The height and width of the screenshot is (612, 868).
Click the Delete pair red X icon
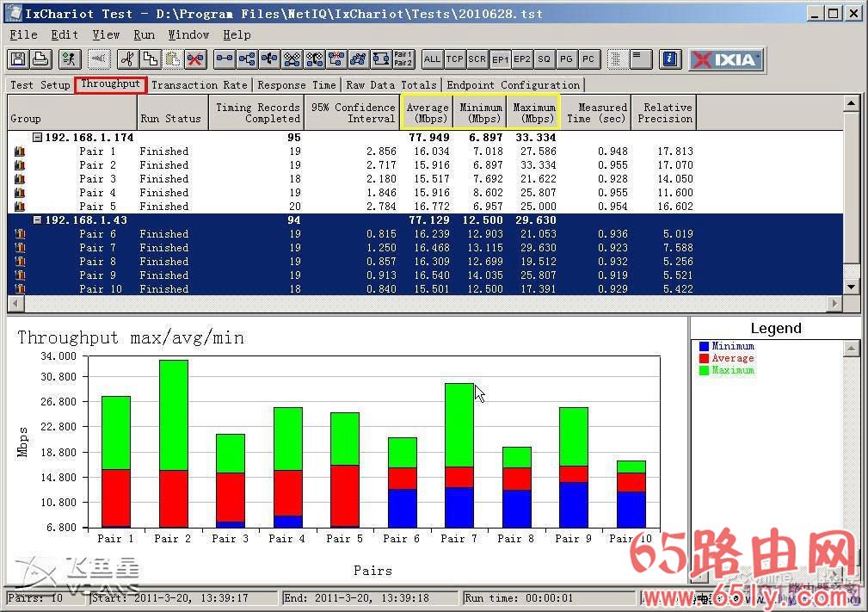pos(194,59)
